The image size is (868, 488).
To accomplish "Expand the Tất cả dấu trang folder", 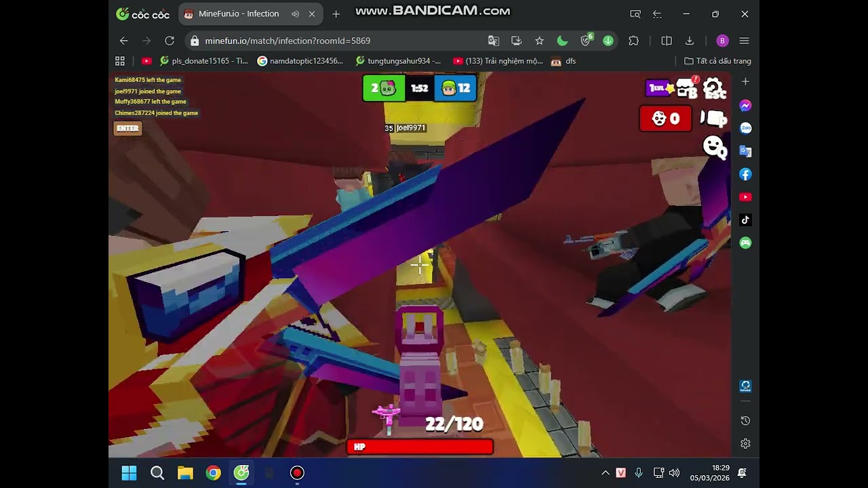I will tap(717, 61).
